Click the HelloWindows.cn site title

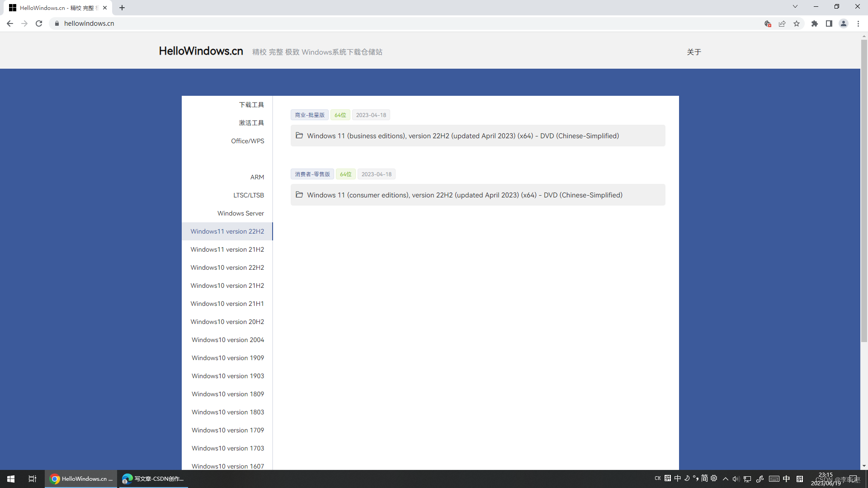(201, 51)
